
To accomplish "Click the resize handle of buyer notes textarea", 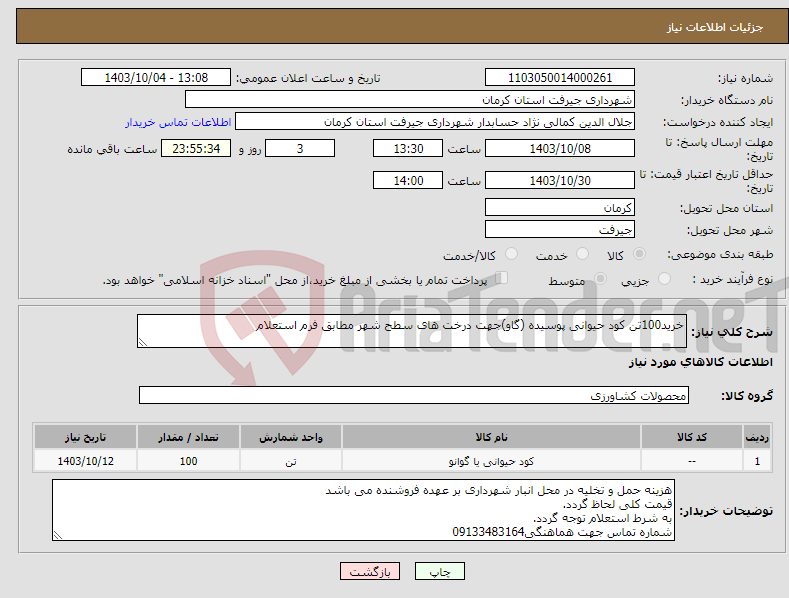I will [58, 536].
